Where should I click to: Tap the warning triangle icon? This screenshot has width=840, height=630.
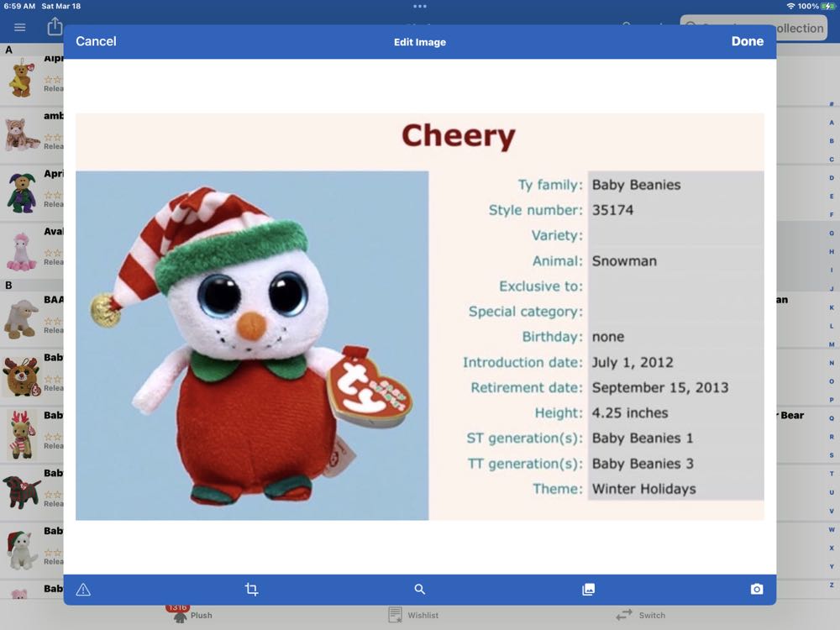pos(83,590)
